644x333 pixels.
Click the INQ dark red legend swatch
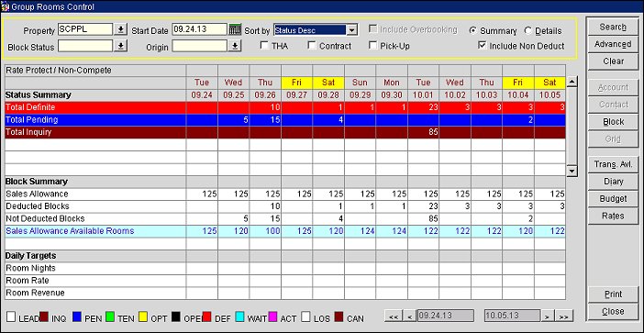pos(44,316)
